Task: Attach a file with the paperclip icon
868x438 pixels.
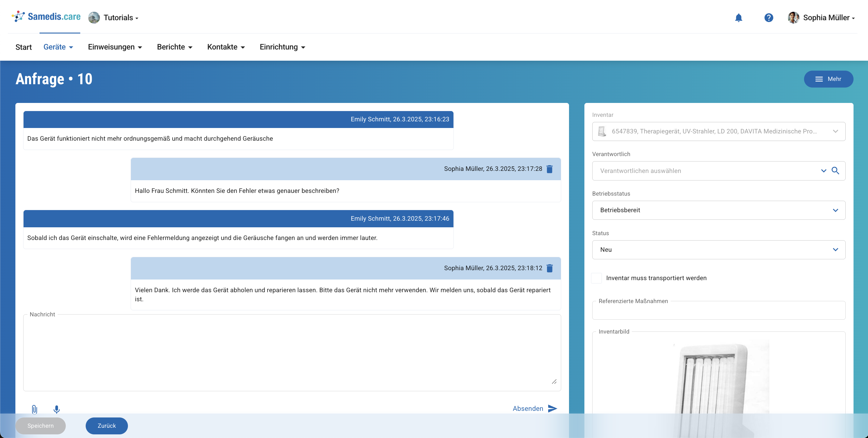Action: [34, 409]
